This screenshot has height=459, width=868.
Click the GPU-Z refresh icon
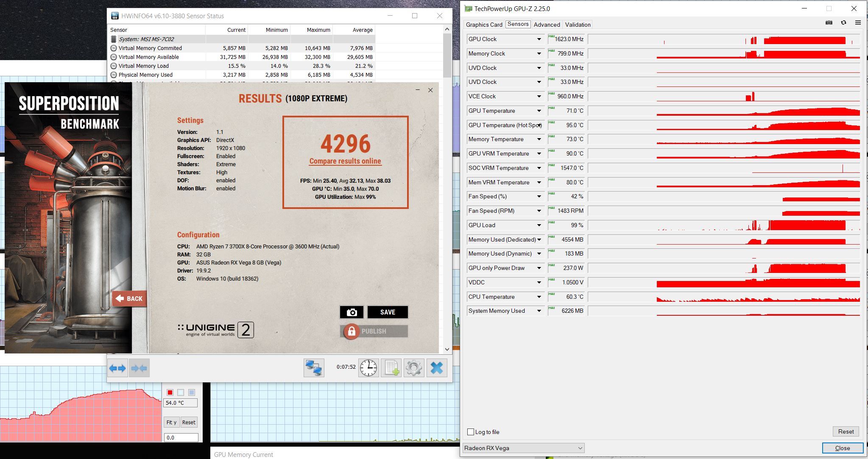click(x=843, y=23)
